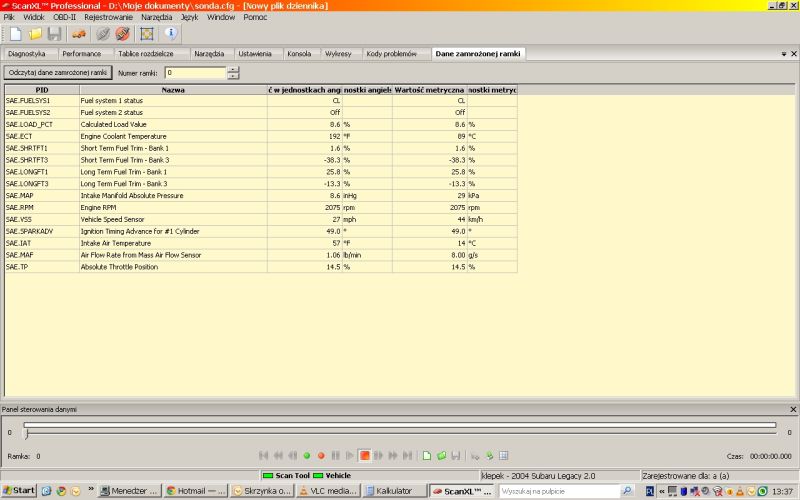Open the Windows Start button
The height and width of the screenshot is (500, 800).
(x=19, y=491)
